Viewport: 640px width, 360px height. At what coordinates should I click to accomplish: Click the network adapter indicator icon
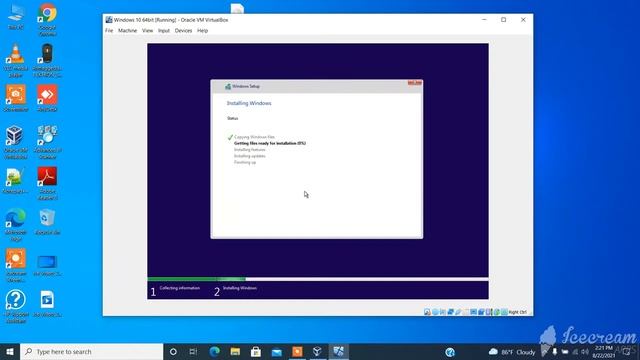coord(450,312)
